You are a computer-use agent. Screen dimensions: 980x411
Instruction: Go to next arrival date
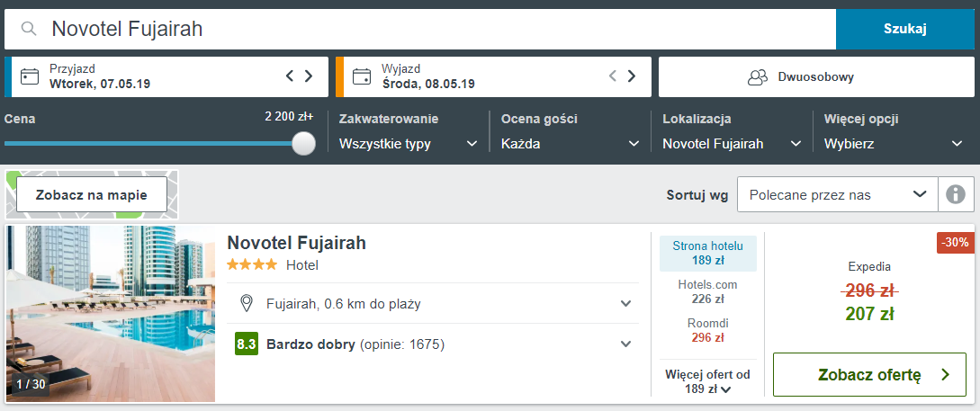point(309,76)
